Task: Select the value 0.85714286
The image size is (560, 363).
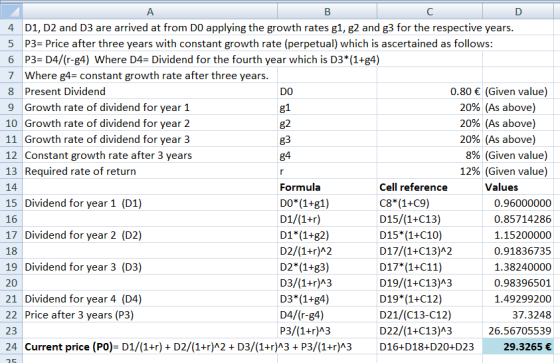Action: (x=518, y=219)
